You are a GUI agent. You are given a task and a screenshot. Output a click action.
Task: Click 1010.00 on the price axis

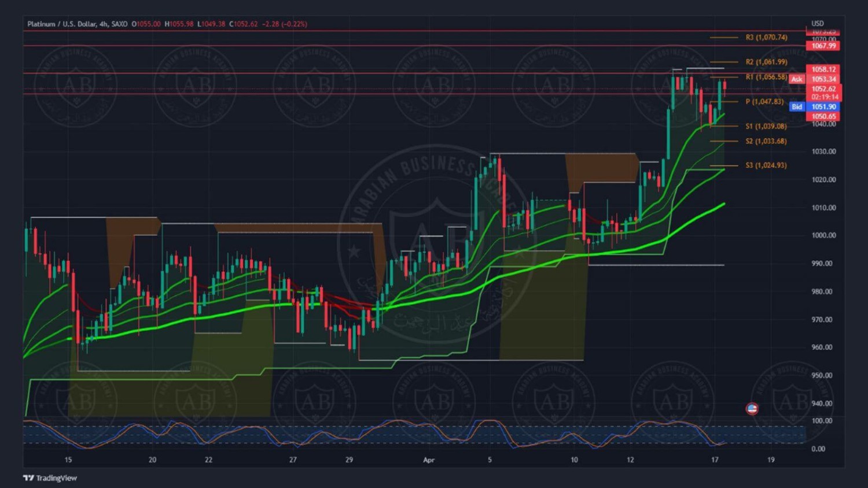pos(823,208)
